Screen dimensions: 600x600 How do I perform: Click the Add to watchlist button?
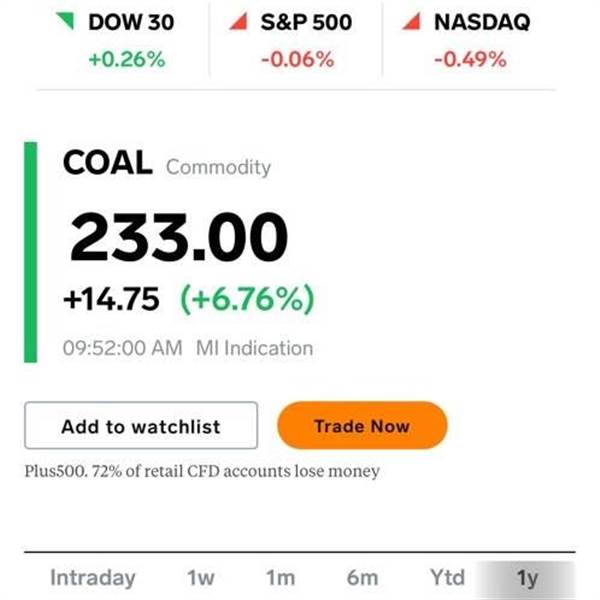click(141, 425)
